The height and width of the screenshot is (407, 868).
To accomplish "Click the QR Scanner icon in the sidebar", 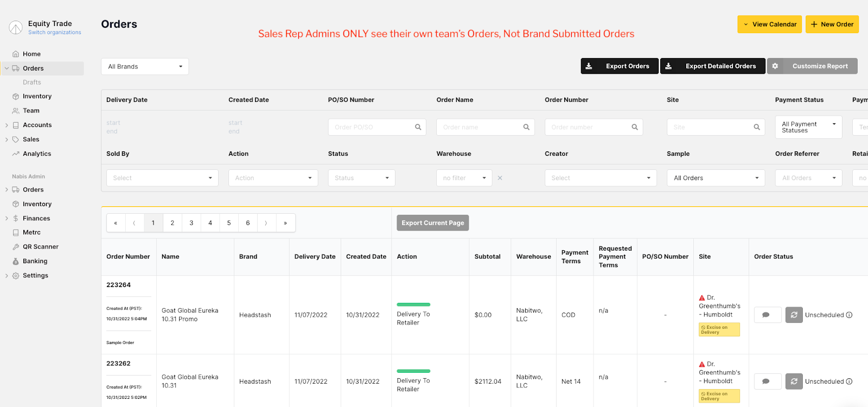I will pos(16,247).
